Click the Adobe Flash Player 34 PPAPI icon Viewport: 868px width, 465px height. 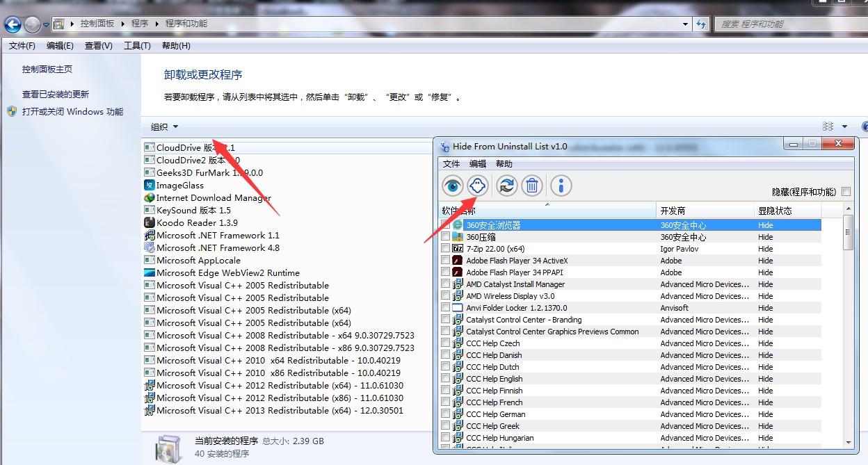[458, 272]
